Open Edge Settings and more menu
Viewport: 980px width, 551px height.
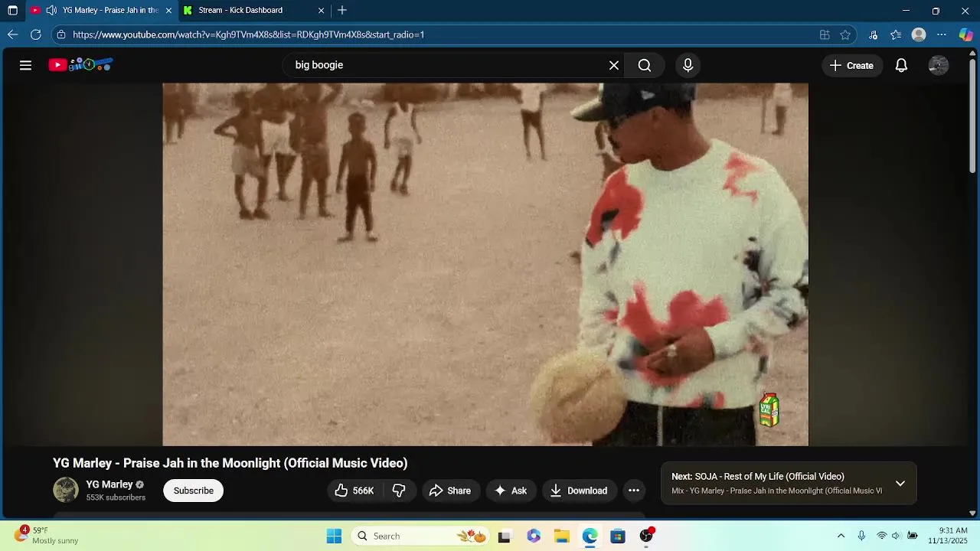pos(942,34)
